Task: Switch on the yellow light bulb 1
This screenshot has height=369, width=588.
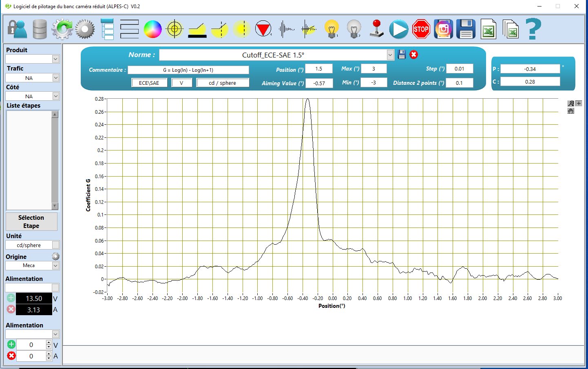Action: [332, 29]
